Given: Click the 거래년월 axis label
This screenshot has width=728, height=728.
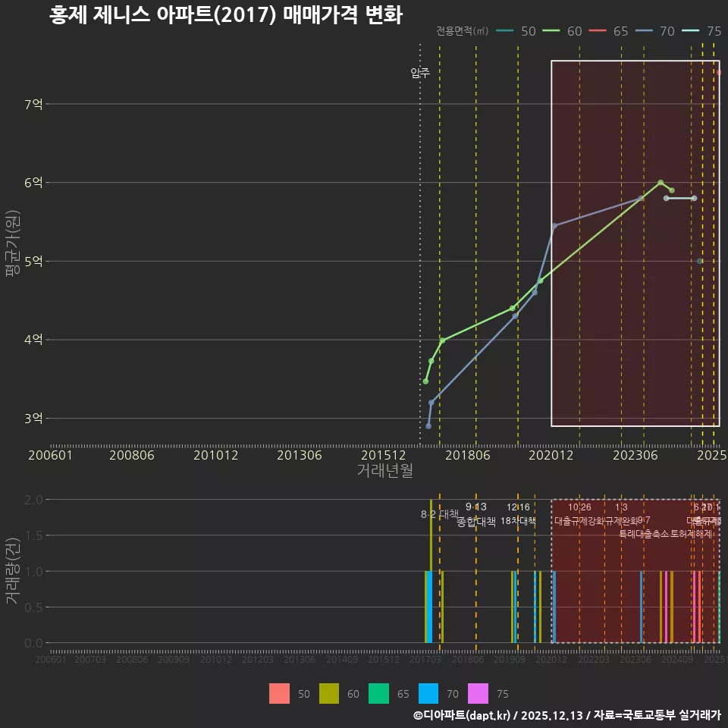Looking at the screenshot, I should (386, 471).
